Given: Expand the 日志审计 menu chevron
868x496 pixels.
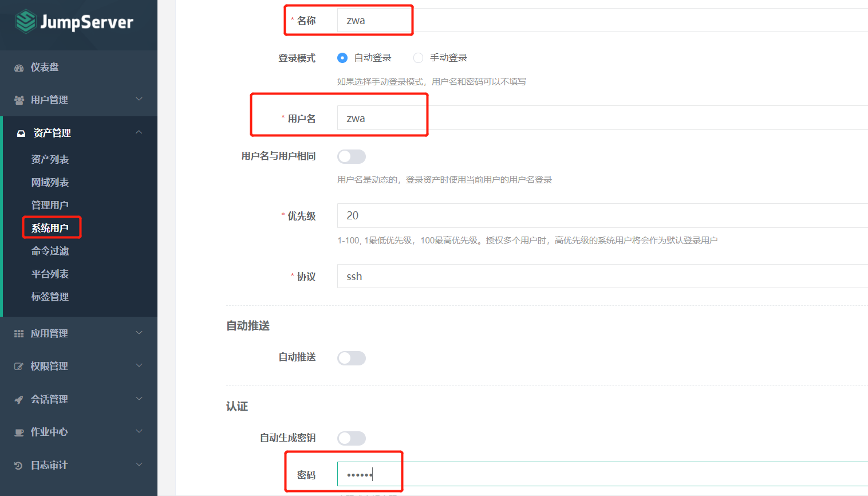Looking at the screenshot, I should 139,464.
